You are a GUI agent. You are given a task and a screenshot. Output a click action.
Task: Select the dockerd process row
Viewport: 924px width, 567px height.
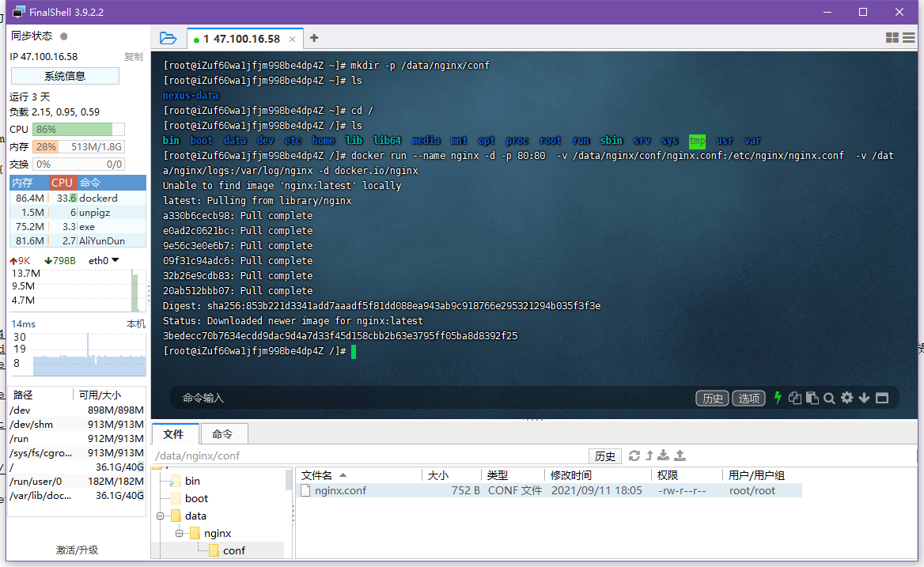pos(78,198)
